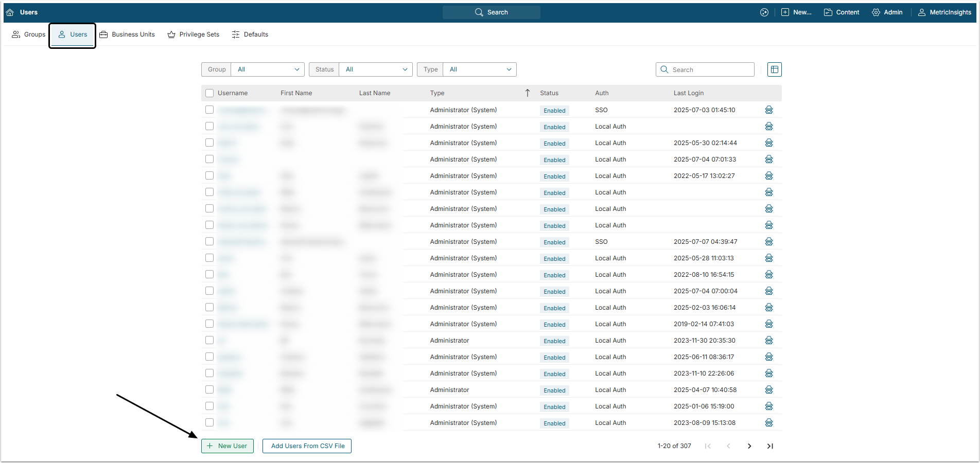Click the row action icon for the 2019-02-14 07:41:03 login
This screenshot has height=463, width=980.
[769, 324]
